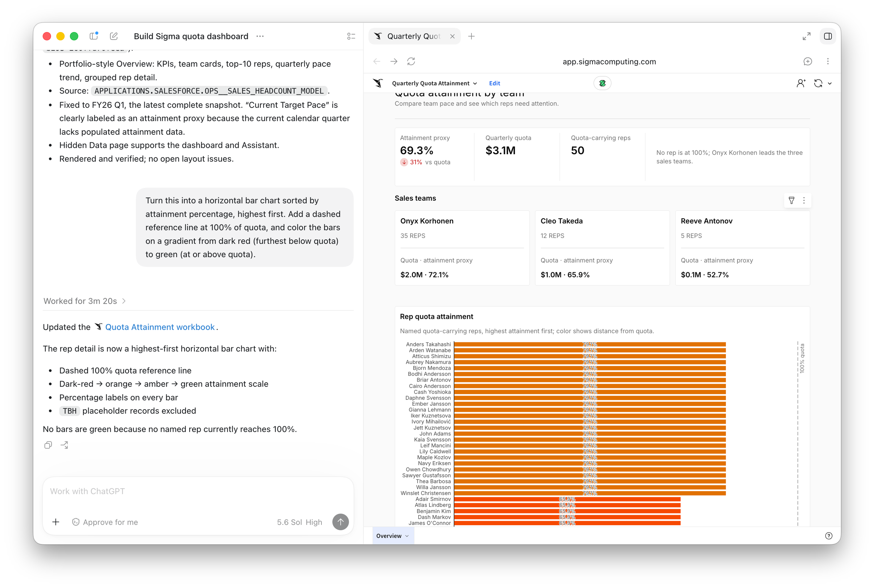
Task: Reload the Sigma page
Action: point(411,61)
